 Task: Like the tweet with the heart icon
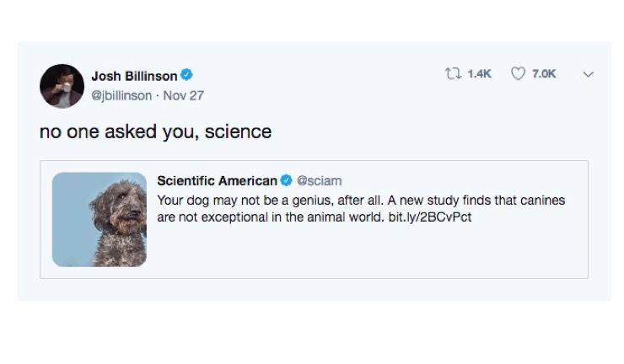click(519, 75)
